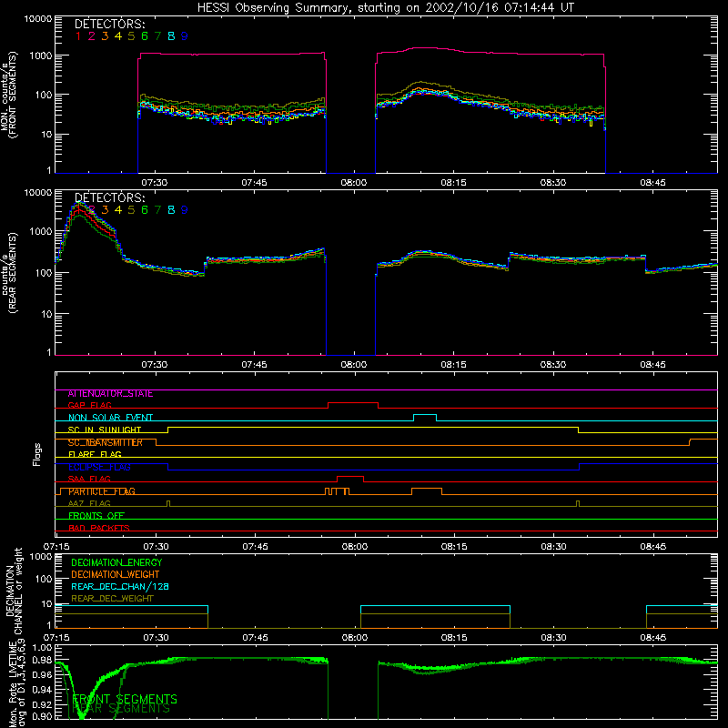Click the DECIMATION_WEIGHT legend entry
Image resolution: width=728 pixels, height=728 pixels.
(116, 575)
